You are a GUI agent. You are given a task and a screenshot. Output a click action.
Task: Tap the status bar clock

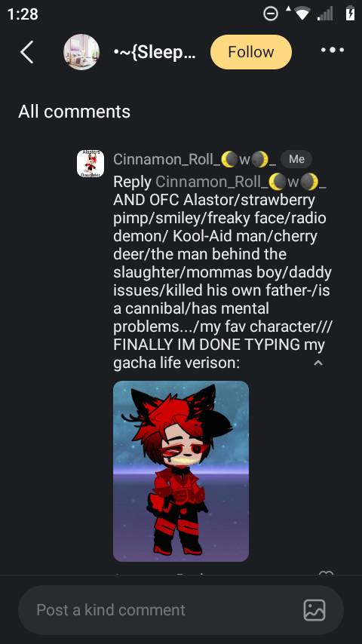point(23,14)
